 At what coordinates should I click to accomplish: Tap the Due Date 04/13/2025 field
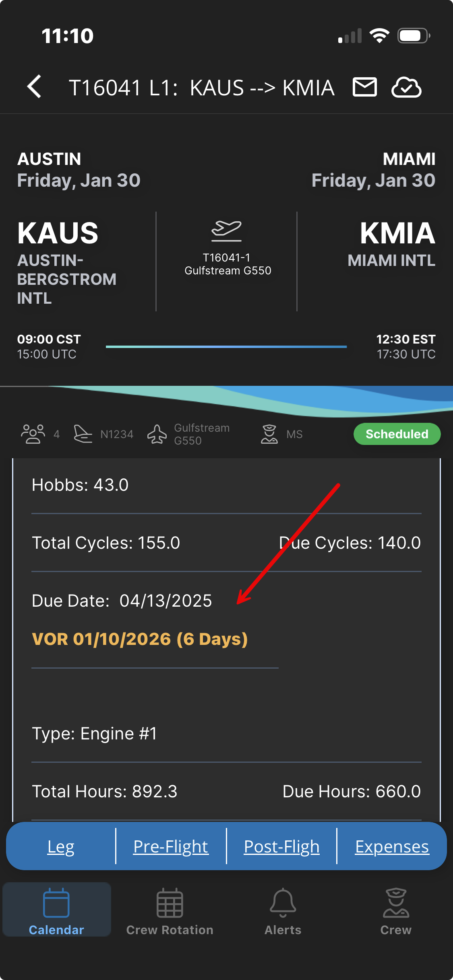[x=122, y=601]
